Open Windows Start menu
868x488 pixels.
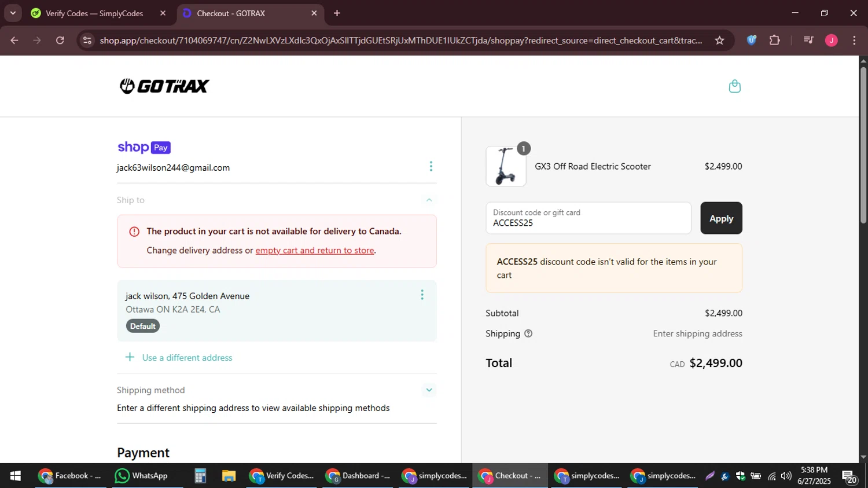point(16,476)
